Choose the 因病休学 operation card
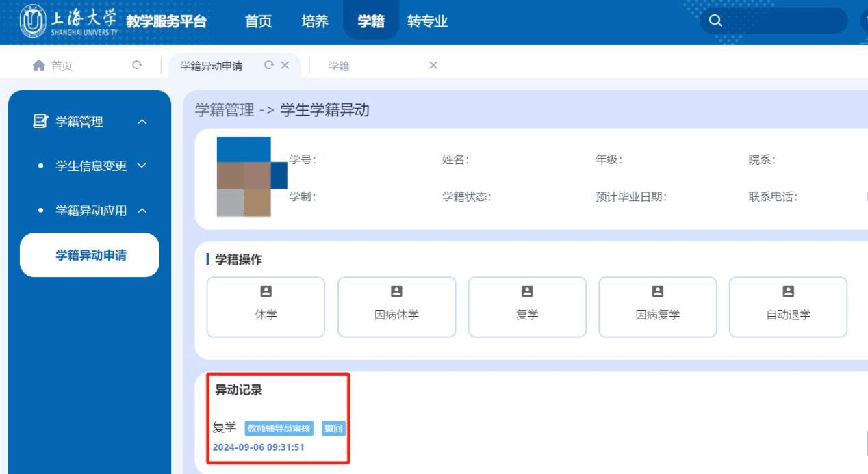The width and height of the screenshot is (868, 474). (x=396, y=306)
